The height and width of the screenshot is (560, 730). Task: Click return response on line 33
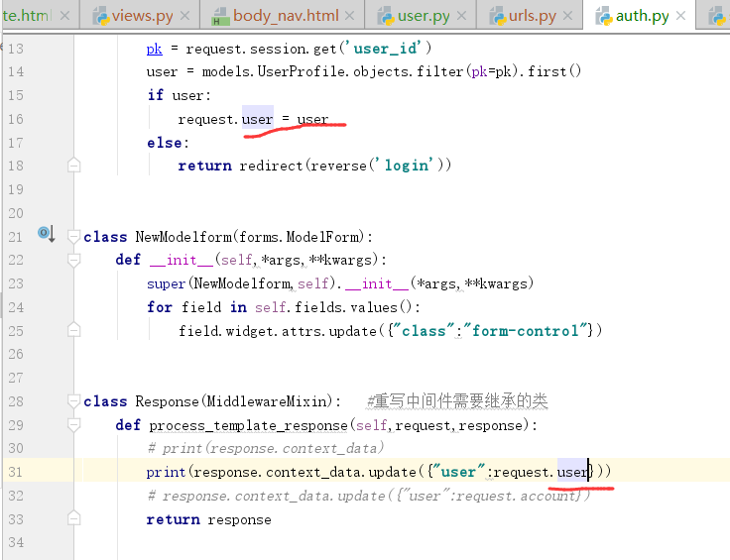[208, 519]
